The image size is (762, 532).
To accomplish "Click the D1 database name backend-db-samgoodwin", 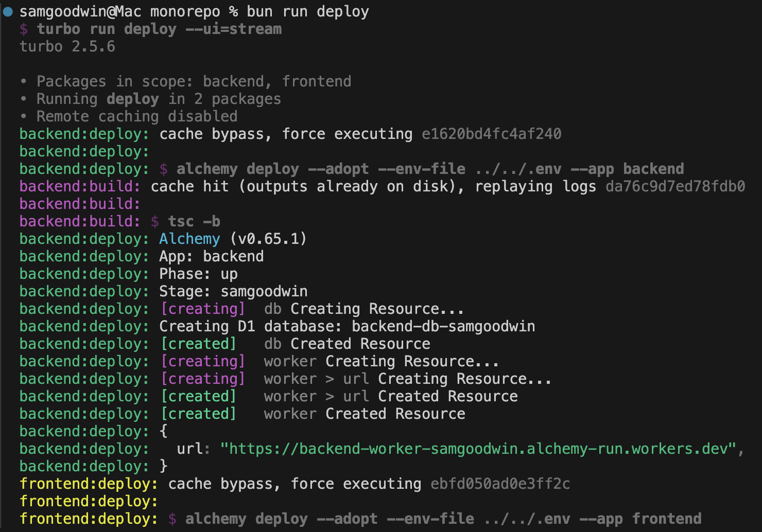I will (443, 326).
